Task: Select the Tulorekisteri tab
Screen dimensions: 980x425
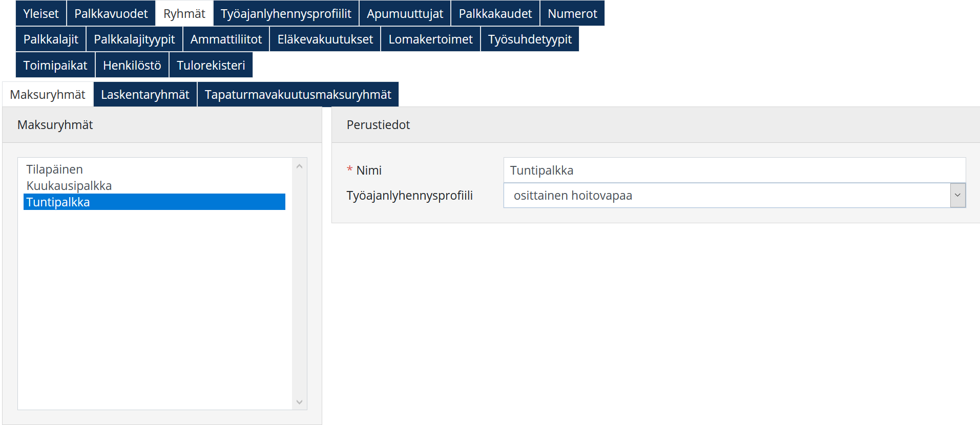Action: pos(211,66)
